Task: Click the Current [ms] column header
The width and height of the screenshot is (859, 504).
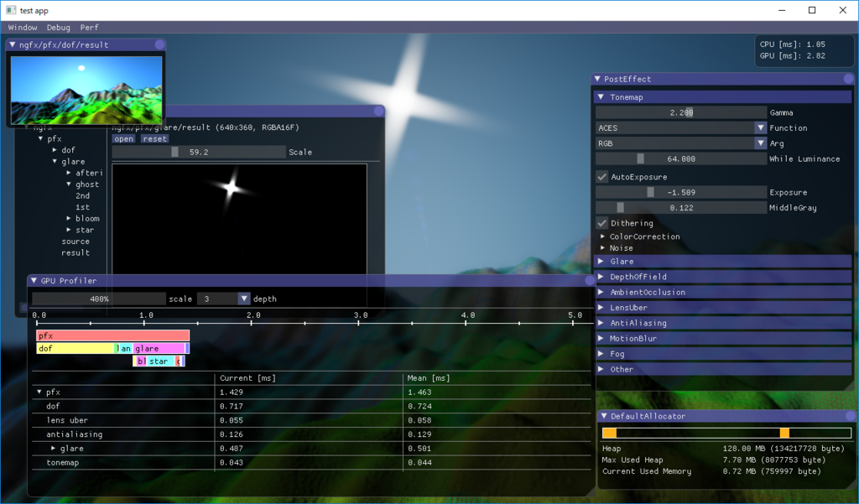Action: click(247, 378)
